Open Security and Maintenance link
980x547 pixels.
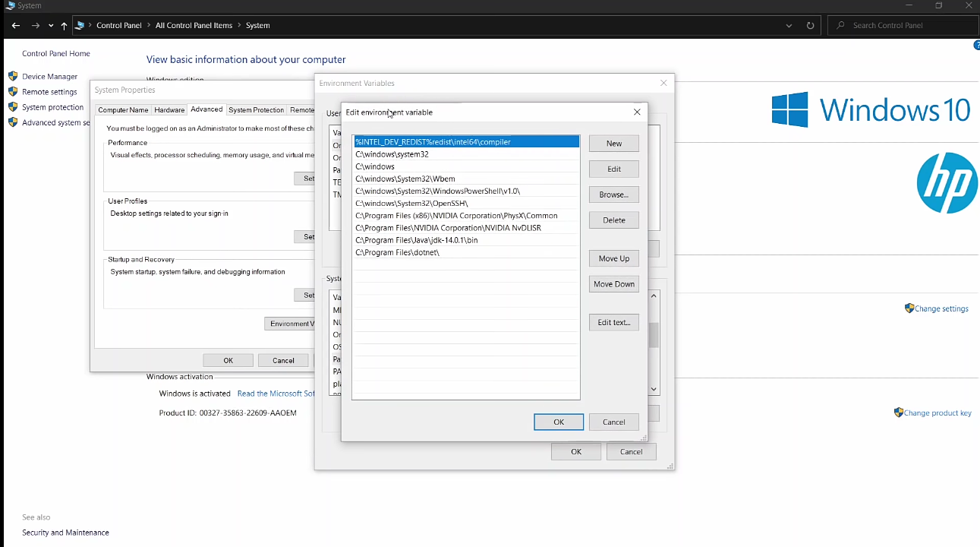click(x=65, y=533)
